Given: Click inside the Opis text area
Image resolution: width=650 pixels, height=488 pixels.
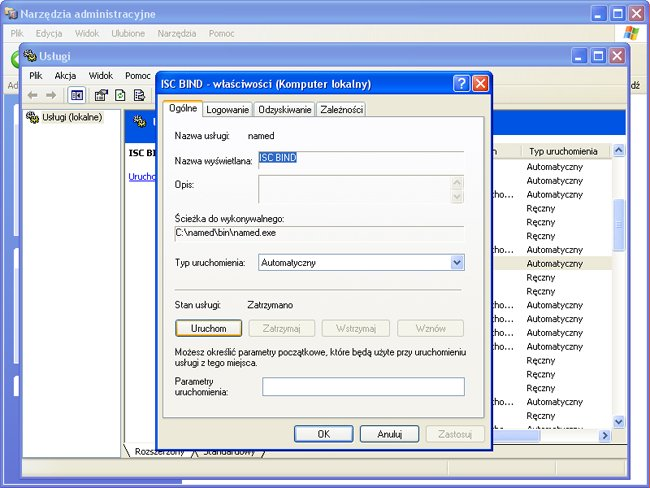Looking at the screenshot, I should (354, 189).
